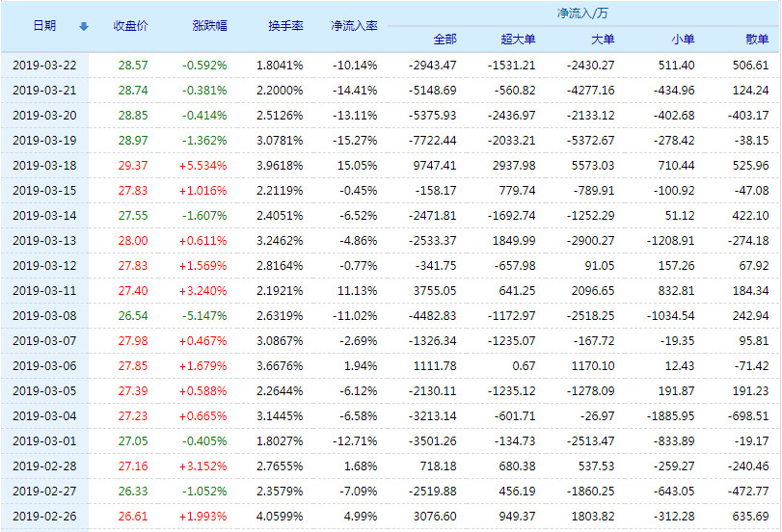Click the blue sort arrow beside 日期
Screen dimensions: 782x532
coord(83,26)
